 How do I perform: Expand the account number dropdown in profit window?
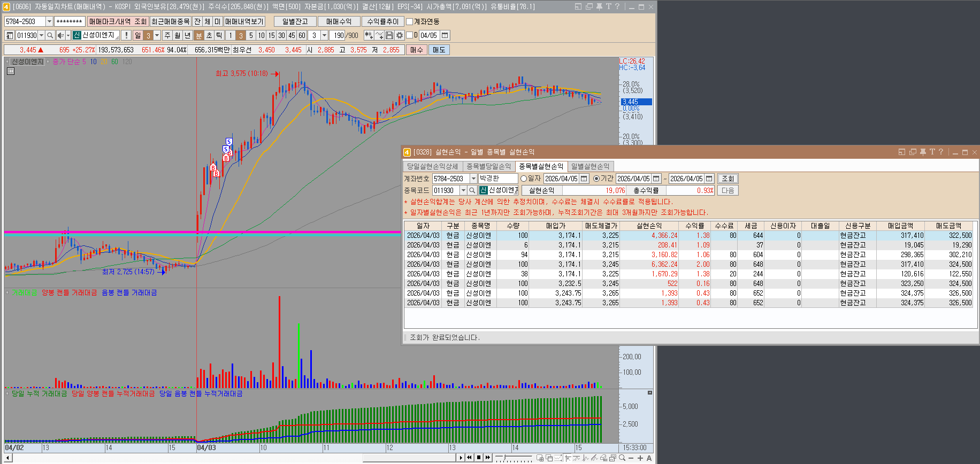click(x=473, y=179)
